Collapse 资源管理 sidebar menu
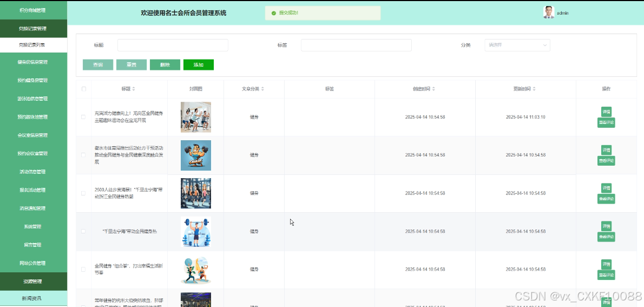The height and width of the screenshot is (307, 644). 33,282
